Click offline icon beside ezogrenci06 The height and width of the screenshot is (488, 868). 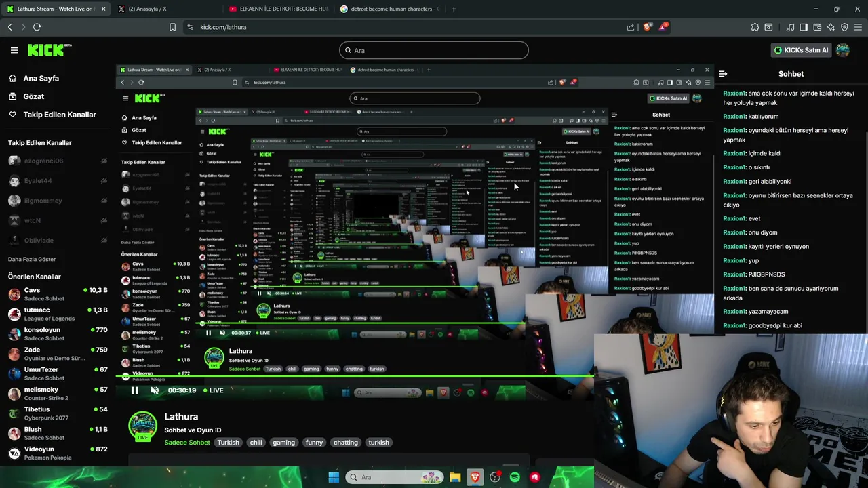tap(104, 161)
